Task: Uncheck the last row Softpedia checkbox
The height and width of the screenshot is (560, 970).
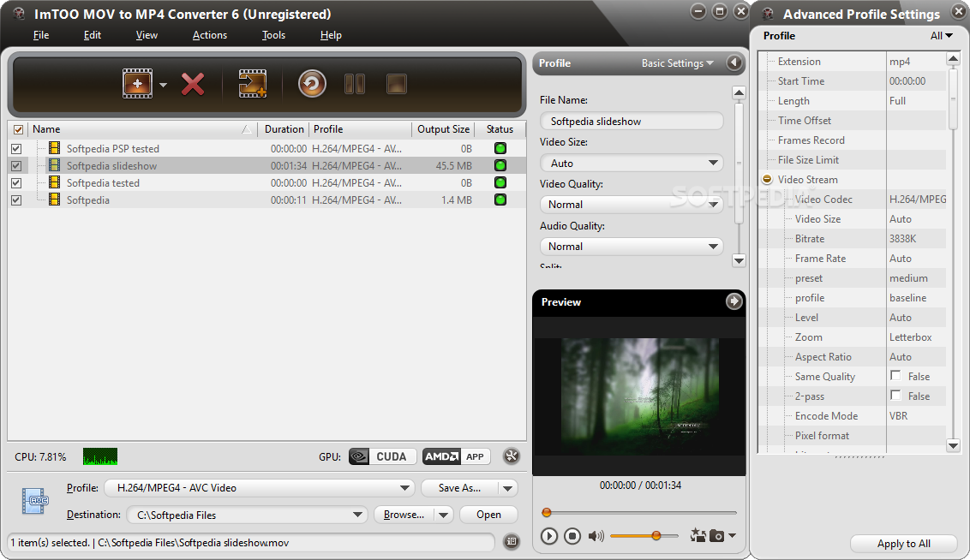Action: click(16, 200)
